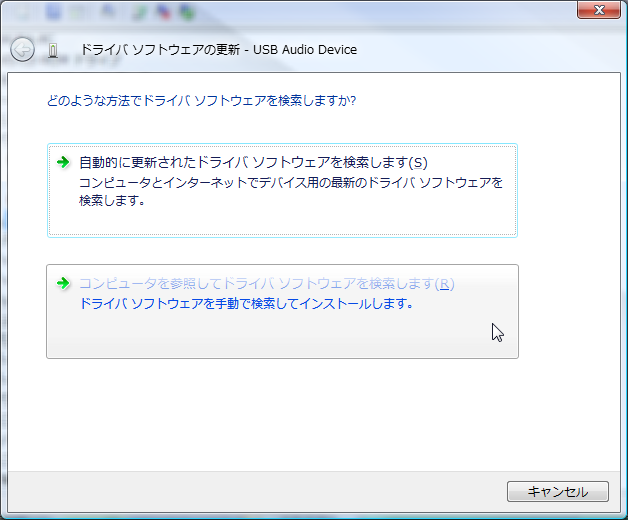Click the window title text USB Audio Device
Screen dimensions: 628x520
pos(305,50)
